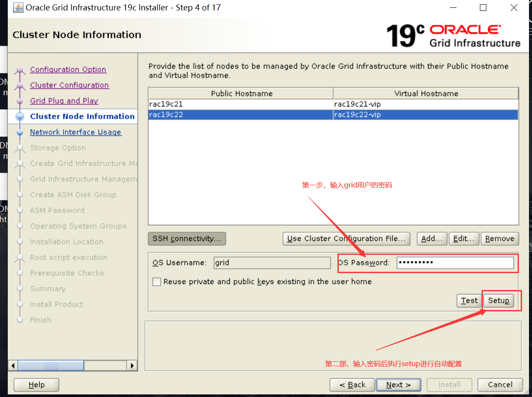Select the rac19c22 public hostname row
This screenshot has height=397, width=532.
pos(241,115)
